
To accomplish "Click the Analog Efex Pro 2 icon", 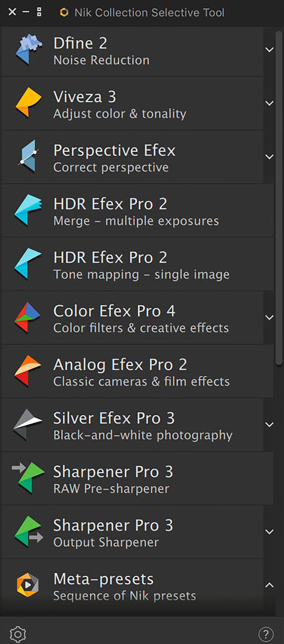I will click(28, 371).
